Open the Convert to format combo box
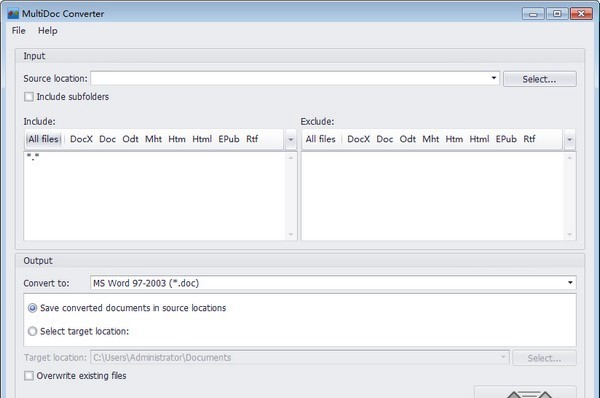The width and height of the screenshot is (600, 398). click(x=333, y=283)
